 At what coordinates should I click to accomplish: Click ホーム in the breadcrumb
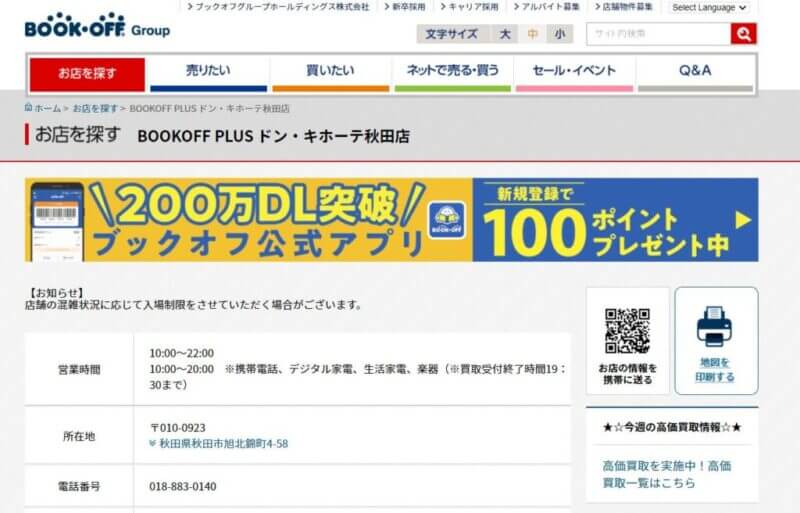tap(47, 108)
